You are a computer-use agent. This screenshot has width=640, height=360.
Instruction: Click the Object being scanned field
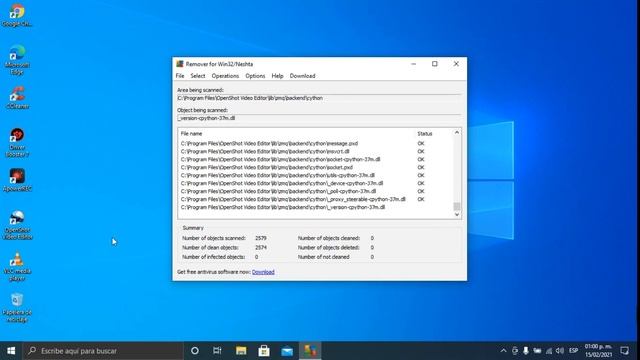point(319,118)
